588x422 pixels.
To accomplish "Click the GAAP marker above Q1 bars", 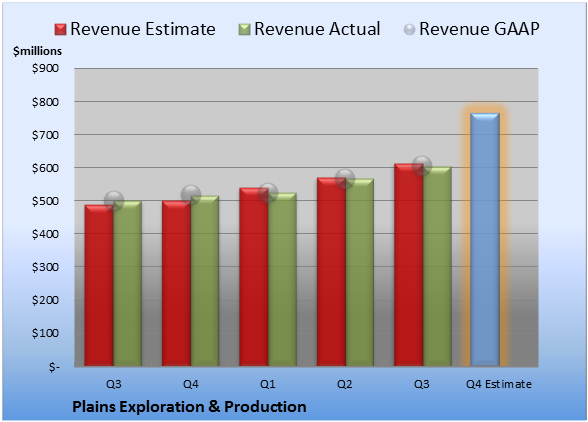I will 268,193.
